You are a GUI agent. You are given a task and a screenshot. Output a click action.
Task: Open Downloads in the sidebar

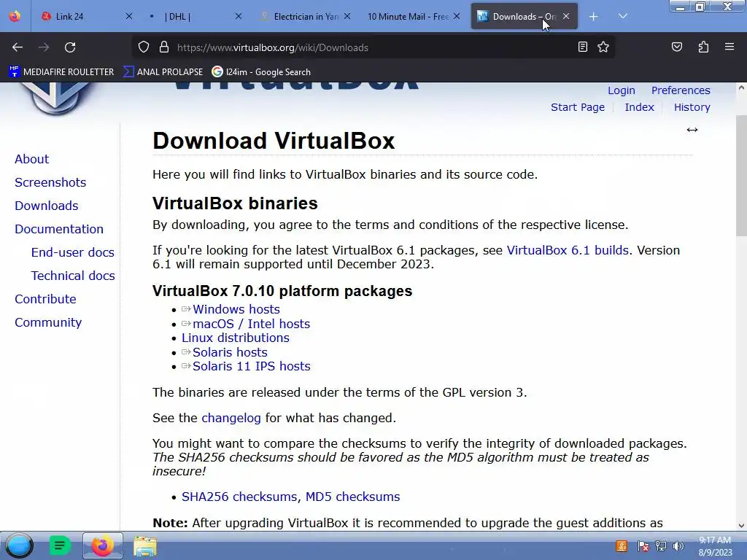point(46,206)
